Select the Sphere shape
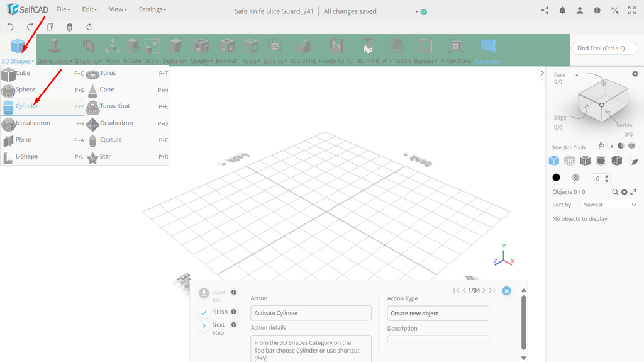This screenshot has height=362, width=644. click(43, 89)
